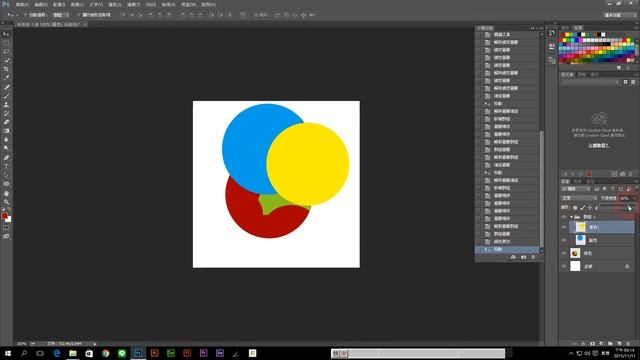The image size is (640, 360).
Task: Click the History panel vertical scrollbar
Action: click(542, 189)
